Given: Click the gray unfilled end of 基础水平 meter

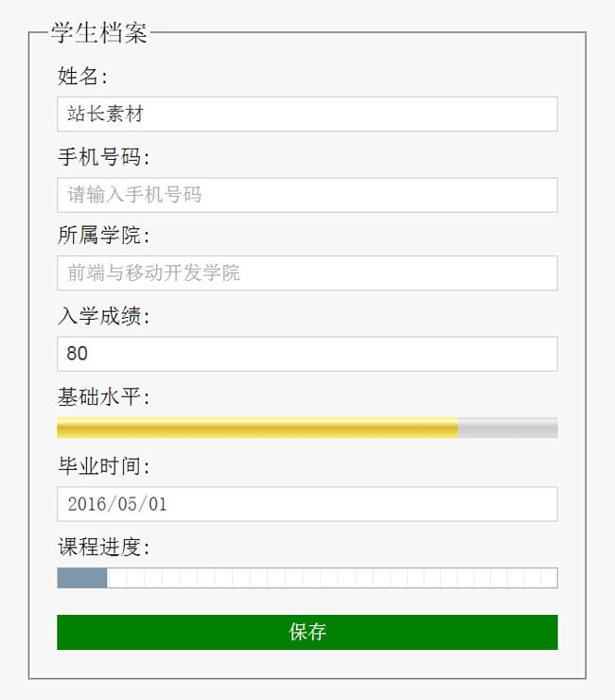Looking at the screenshot, I should pos(507,429).
